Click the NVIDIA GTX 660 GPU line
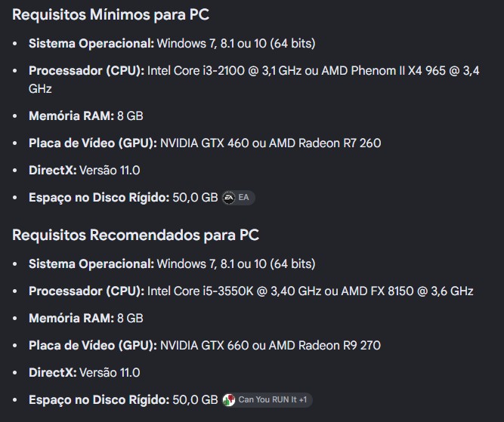 pos(205,346)
